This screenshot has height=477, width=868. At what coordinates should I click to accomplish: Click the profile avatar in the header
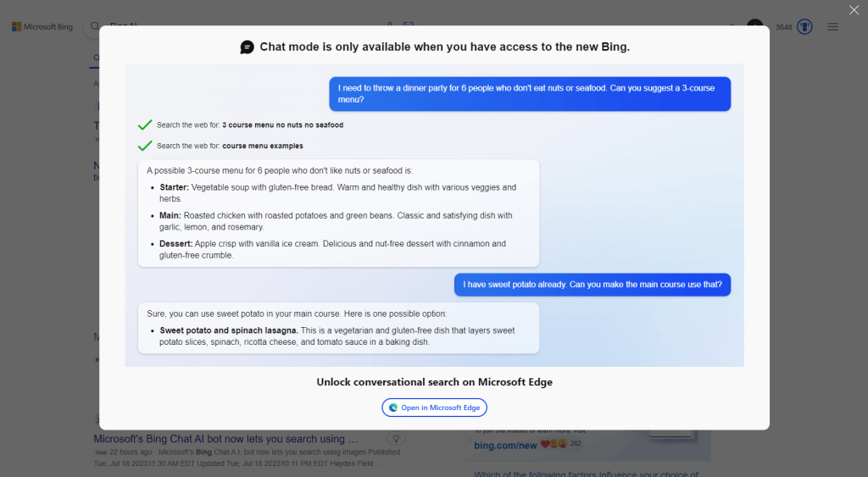point(754,24)
